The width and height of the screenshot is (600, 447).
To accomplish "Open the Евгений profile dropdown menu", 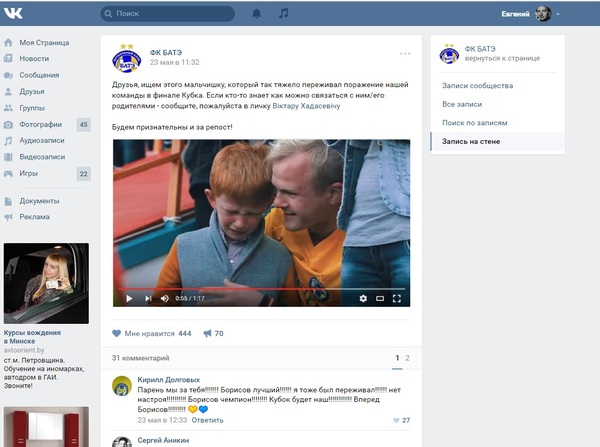I will [x=532, y=14].
